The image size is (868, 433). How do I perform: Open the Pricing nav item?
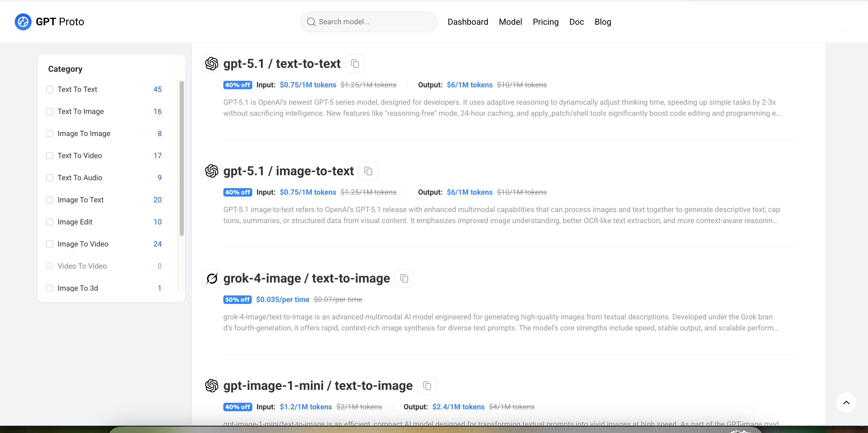546,22
